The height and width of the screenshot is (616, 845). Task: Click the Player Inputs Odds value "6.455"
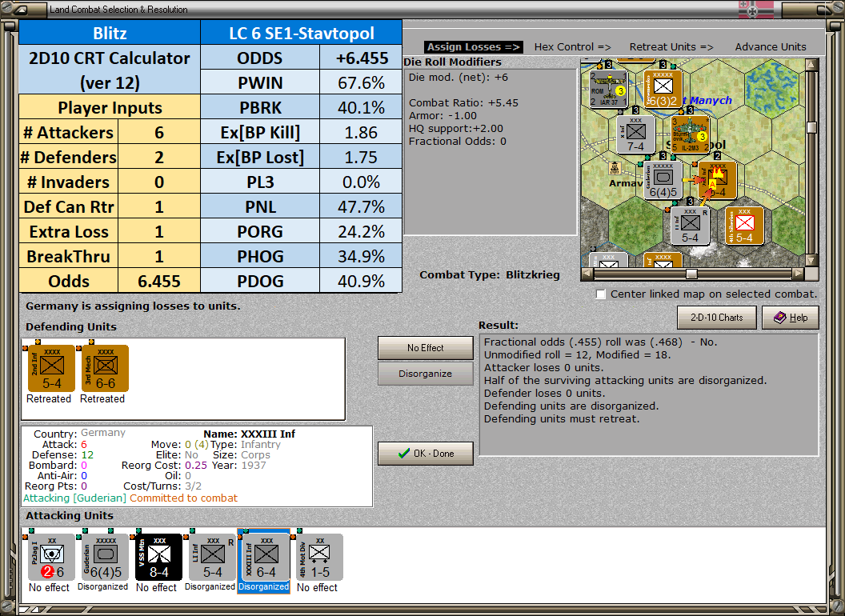[x=159, y=282]
